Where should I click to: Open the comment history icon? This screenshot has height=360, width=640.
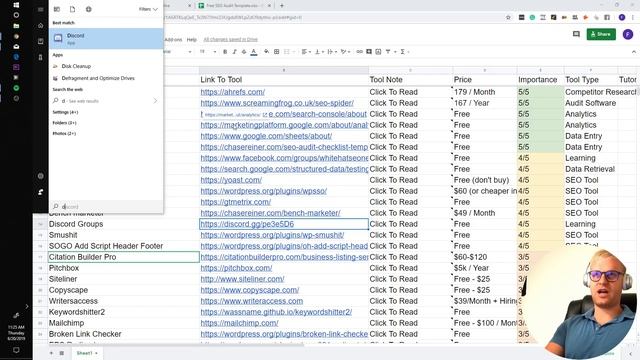[576, 34]
